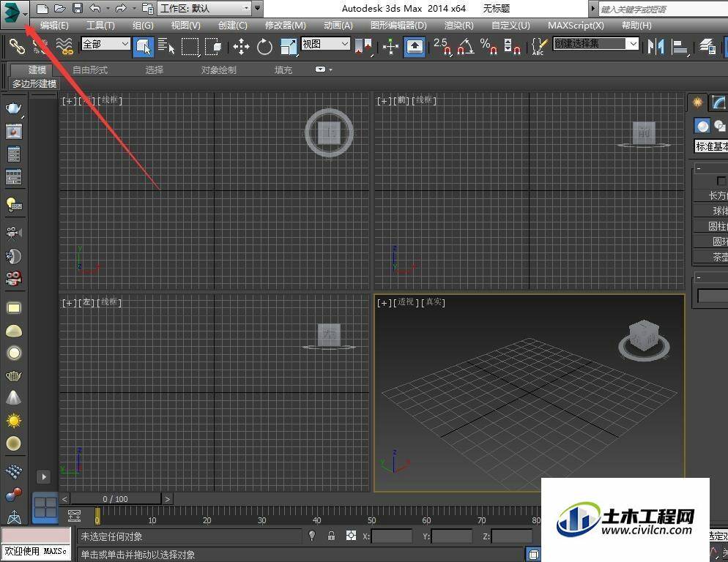Switch to the 自由形式 ribbon tab
728x562 pixels.
pyautogui.click(x=90, y=70)
